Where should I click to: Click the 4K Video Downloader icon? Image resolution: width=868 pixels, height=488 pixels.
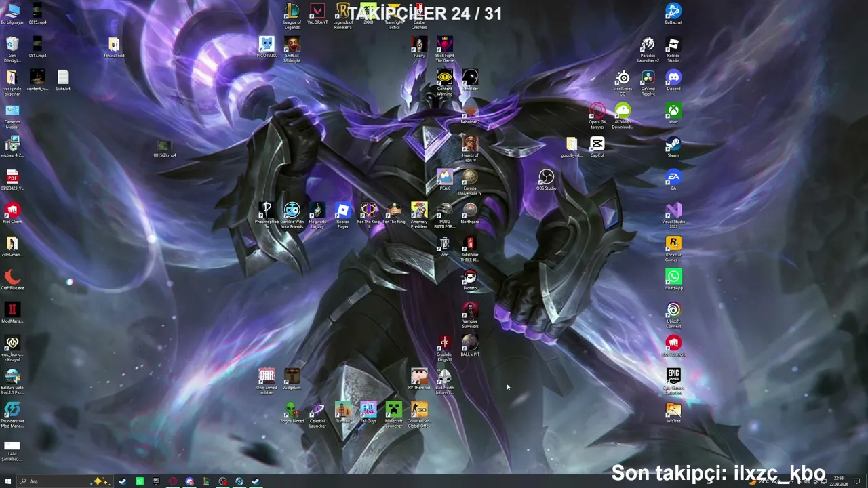coord(623,116)
